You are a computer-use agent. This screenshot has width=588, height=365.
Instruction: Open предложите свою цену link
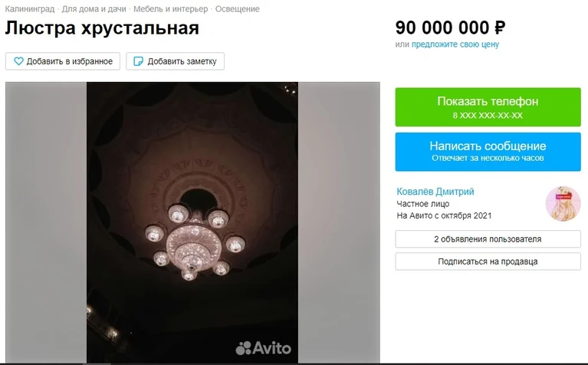(455, 44)
